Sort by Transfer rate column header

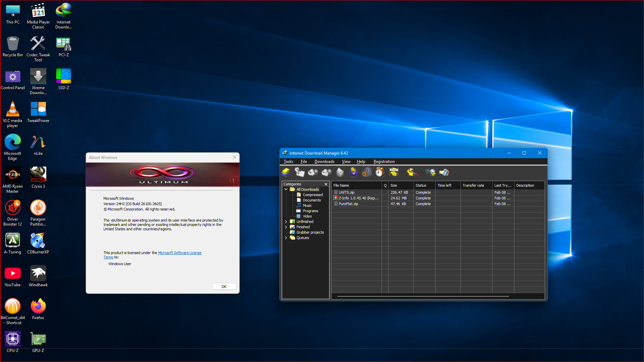477,185
